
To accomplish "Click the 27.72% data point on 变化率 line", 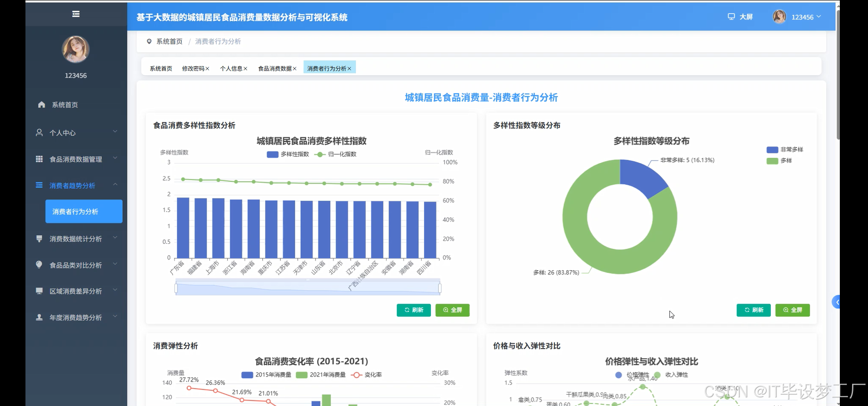I will [189, 388].
